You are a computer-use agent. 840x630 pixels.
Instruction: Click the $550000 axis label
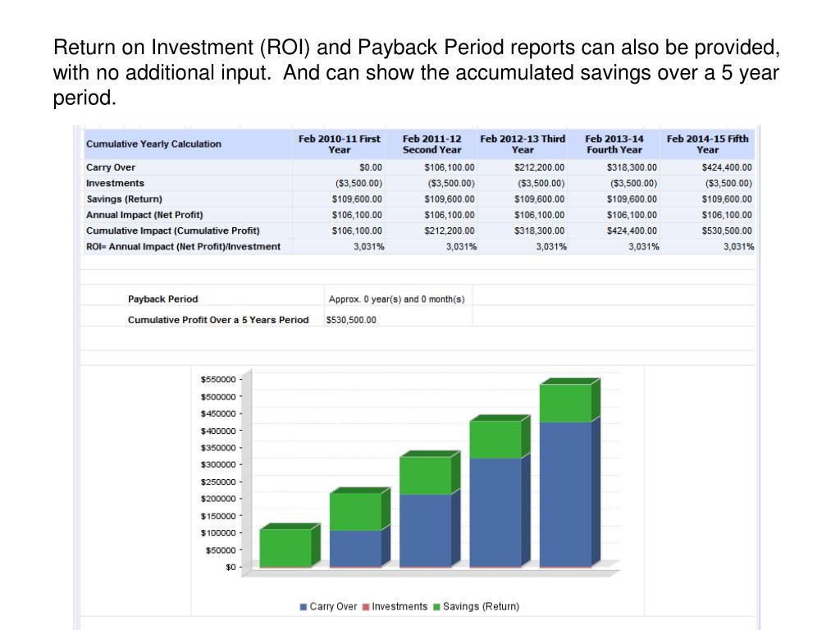[218, 379]
